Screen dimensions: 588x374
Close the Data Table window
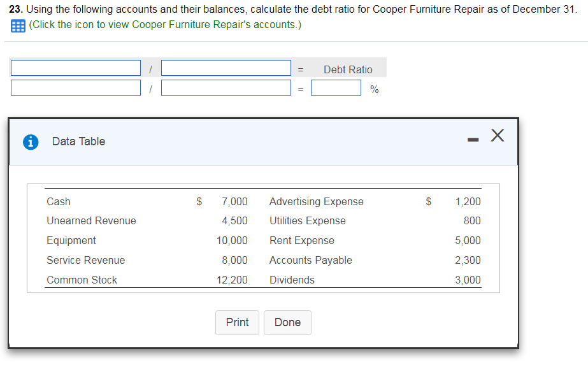click(498, 135)
